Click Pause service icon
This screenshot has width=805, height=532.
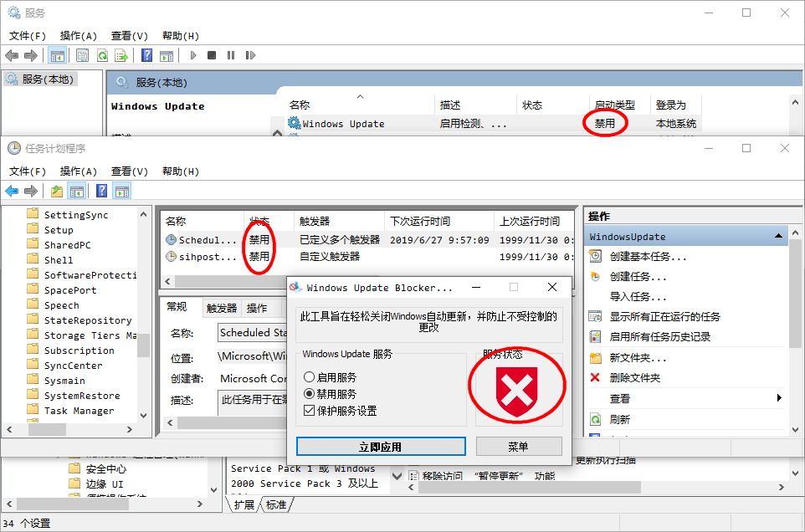tap(230, 55)
